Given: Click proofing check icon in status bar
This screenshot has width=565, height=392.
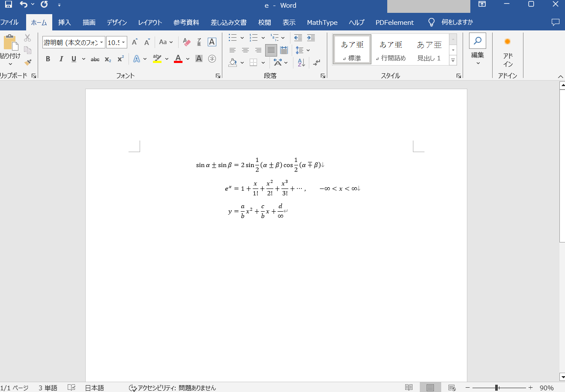Looking at the screenshot, I should point(72,387).
